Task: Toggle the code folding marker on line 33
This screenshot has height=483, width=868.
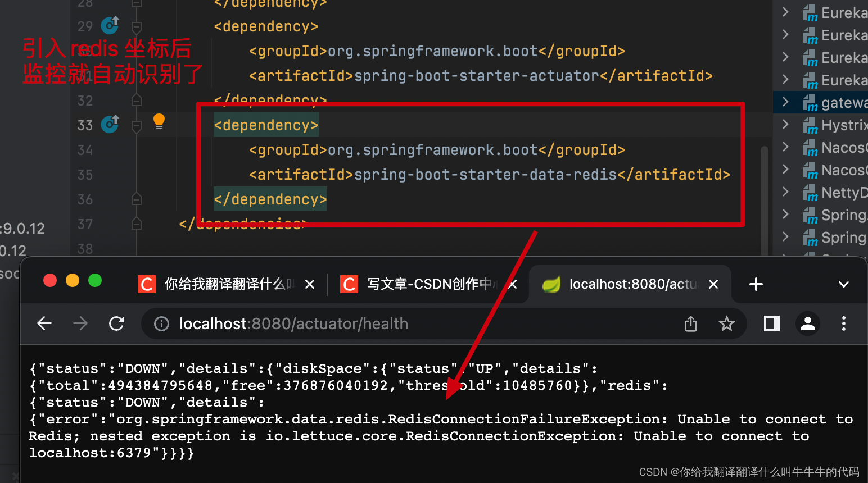Action: [136, 125]
